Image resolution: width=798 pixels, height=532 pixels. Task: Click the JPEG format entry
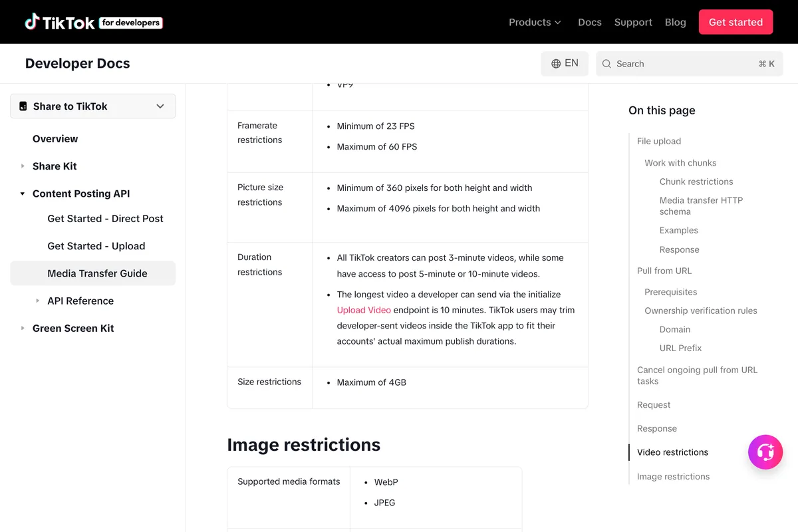[385, 503]
